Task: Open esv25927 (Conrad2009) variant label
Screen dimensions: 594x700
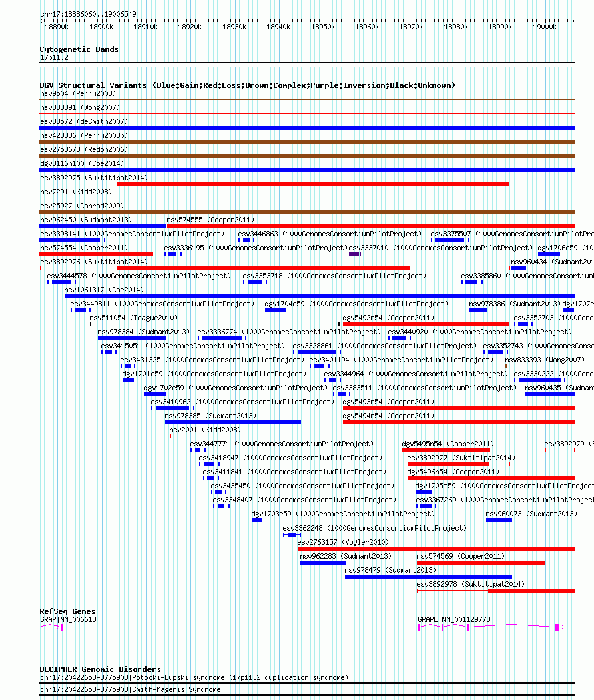Action: pyautogui.click(x=82, y=206)
